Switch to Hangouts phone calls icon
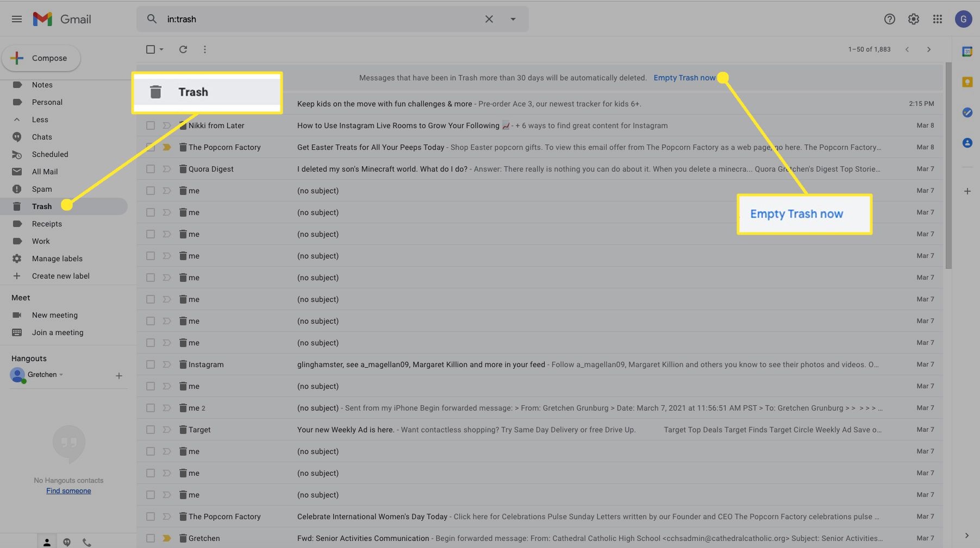Screen dimensions: 980x548 click(86, 542)
